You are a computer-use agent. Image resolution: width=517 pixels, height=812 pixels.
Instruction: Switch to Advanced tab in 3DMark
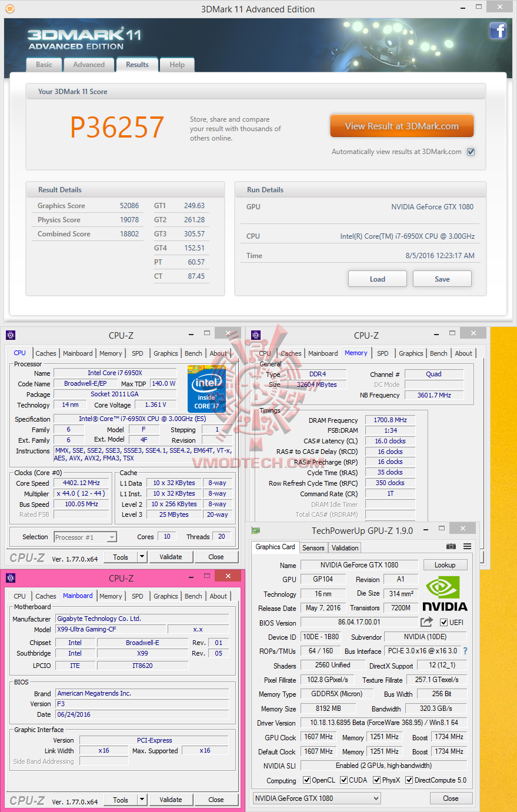(x=89, y=65)
